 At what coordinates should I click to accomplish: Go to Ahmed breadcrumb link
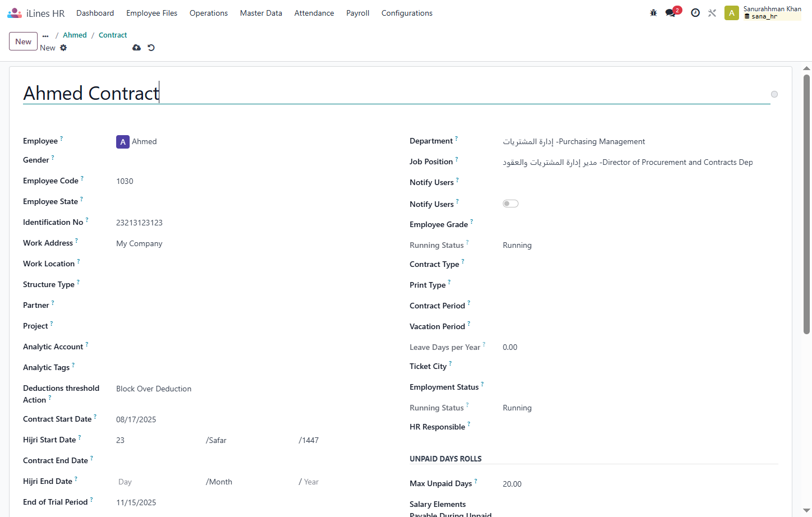[75, 35]
